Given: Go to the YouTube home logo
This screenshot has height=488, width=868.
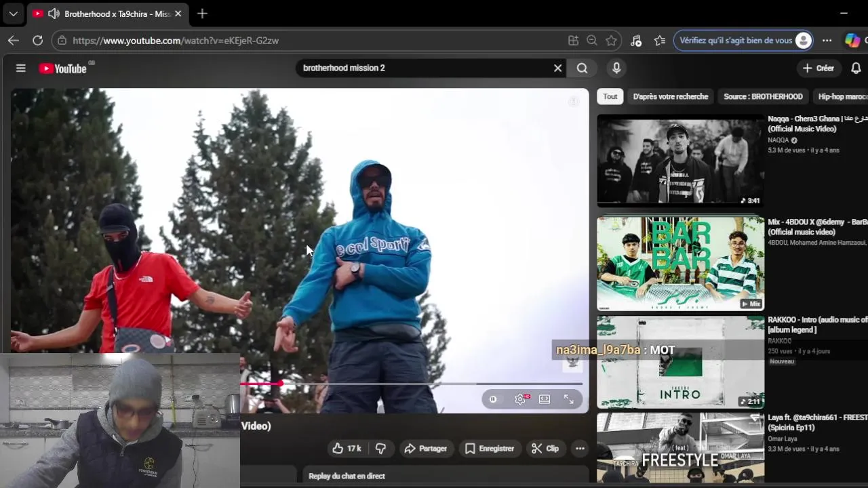Looking at the screenshot, I should [62, 68].
